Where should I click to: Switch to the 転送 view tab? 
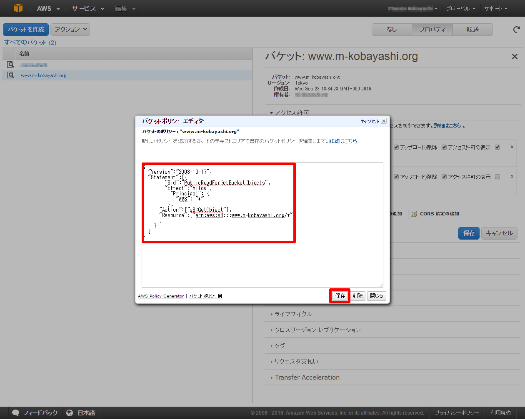pos(472,29)
